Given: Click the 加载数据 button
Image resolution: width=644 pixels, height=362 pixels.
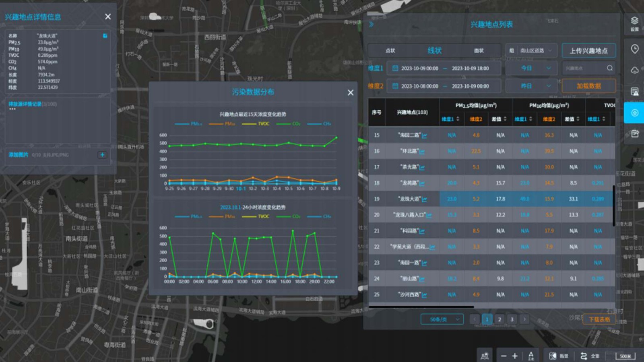Looking at the screenshot, I should 588,86.
